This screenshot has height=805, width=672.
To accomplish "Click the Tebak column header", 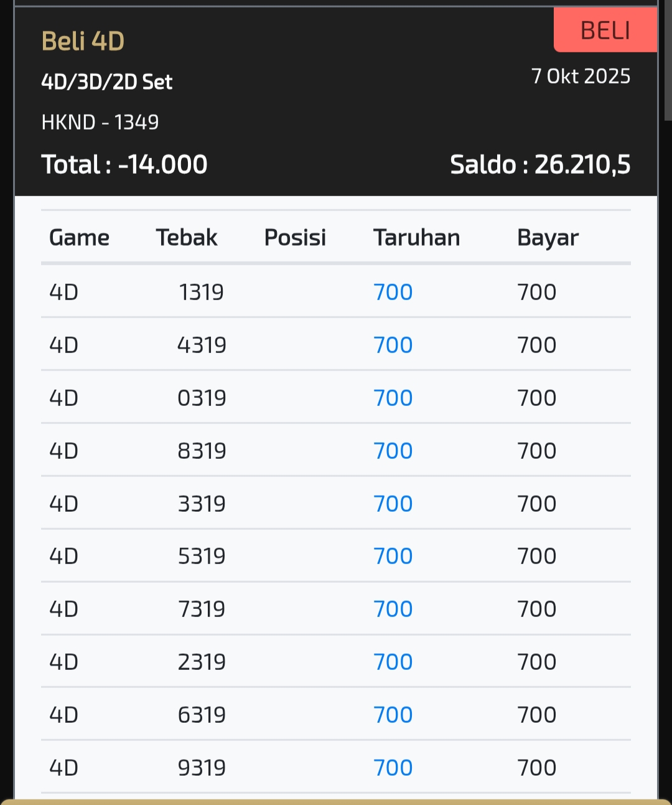I will click(x=186, y=237).
